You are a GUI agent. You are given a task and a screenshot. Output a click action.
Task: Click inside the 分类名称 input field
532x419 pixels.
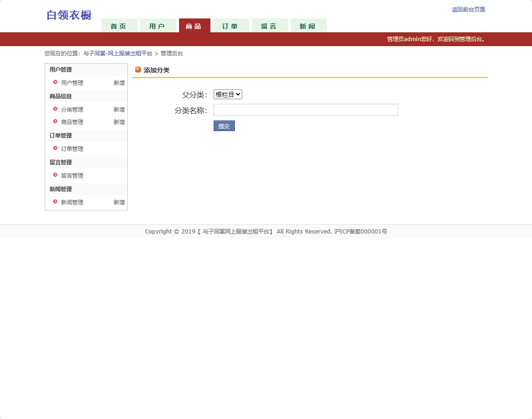pyautogui.click(x=305, y=110)
